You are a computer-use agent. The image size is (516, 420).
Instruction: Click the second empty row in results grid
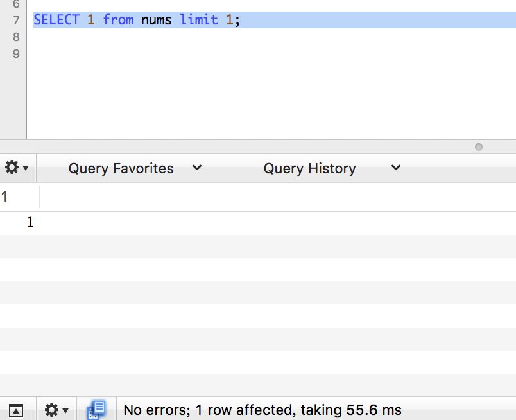tap(257, 270)
